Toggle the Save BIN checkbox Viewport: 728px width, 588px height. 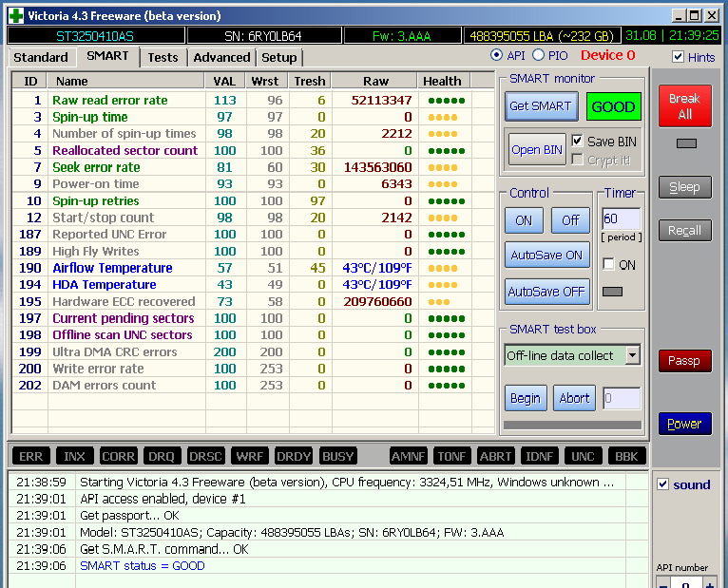(x=577, y=141)
